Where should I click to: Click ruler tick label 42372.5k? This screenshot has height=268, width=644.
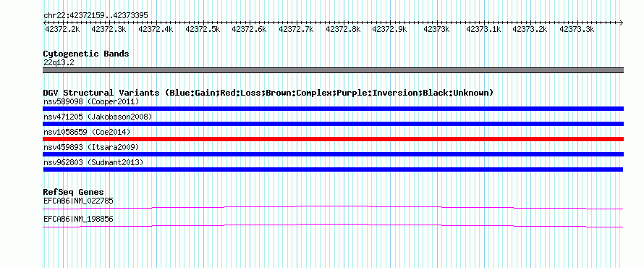(203, 29)
